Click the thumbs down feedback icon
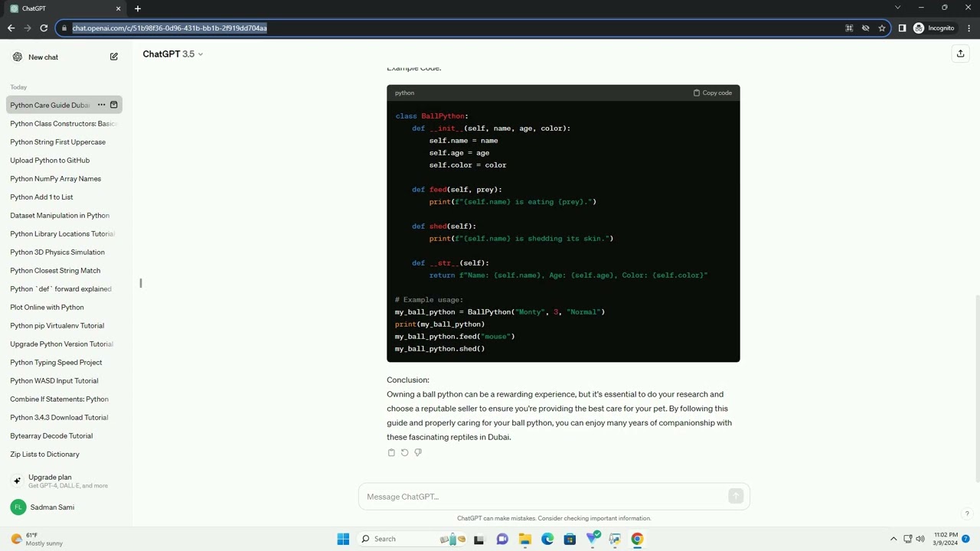The height and width of the screenshot is (551, 980). click(417, 452)
